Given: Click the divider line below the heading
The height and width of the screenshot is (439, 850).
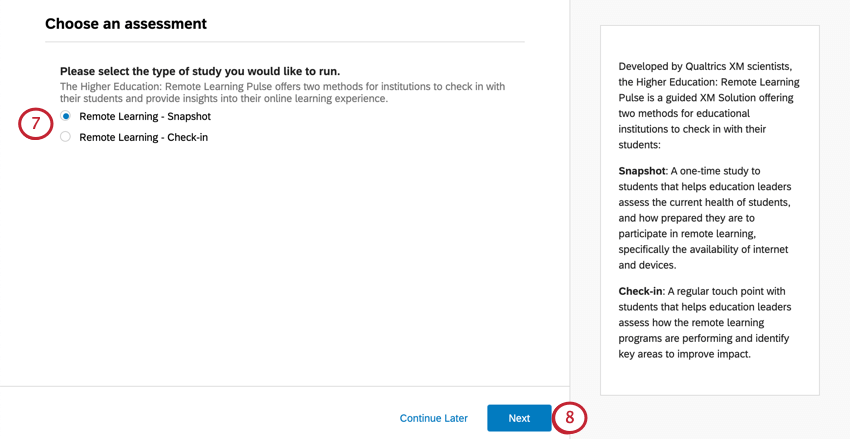Looking at the screenshot, I should pos(285,42).
